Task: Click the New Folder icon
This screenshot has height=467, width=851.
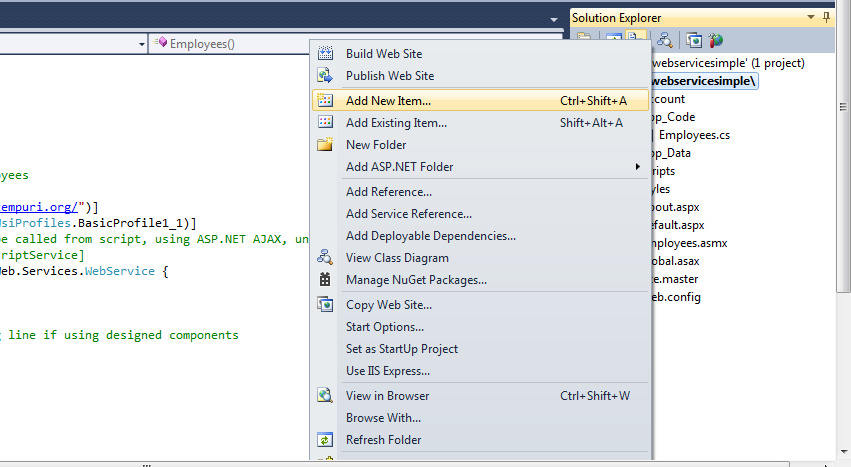Action: pos(324,145)
